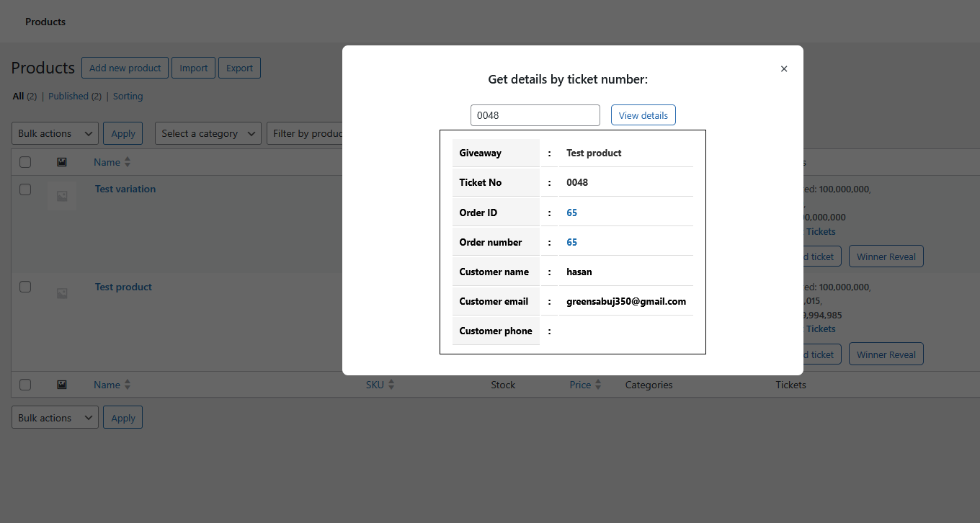This screenshot has width=980, height=523.
Task: Expand the Select a category dropdown
Action: coord(208,133)
